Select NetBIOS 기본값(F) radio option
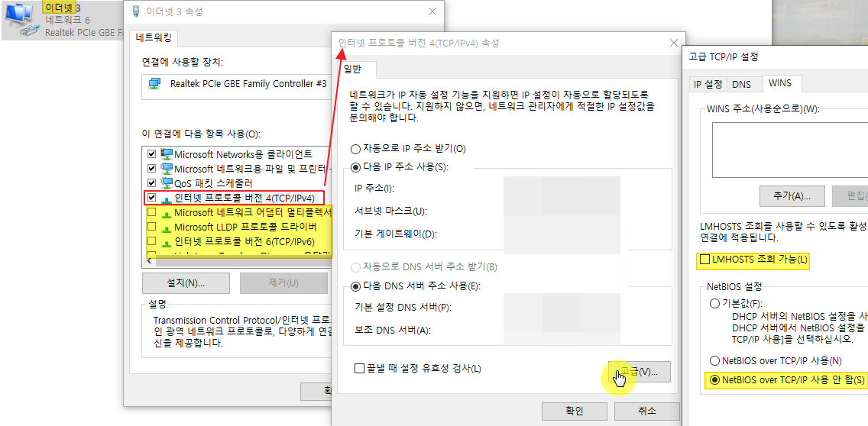The image size is (868, 426). [714, 303]
